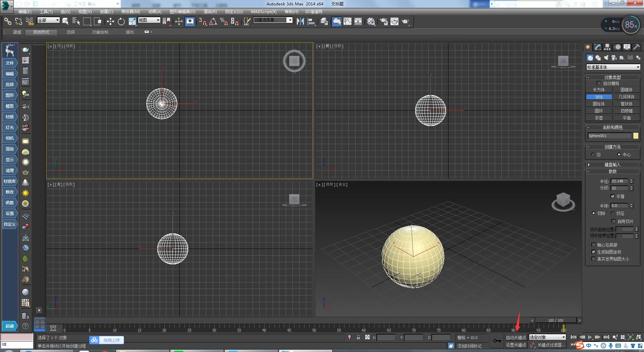Click the Unlink Selection icon
The height and width of the screenshot is (352, 644).
pos(18,21)
